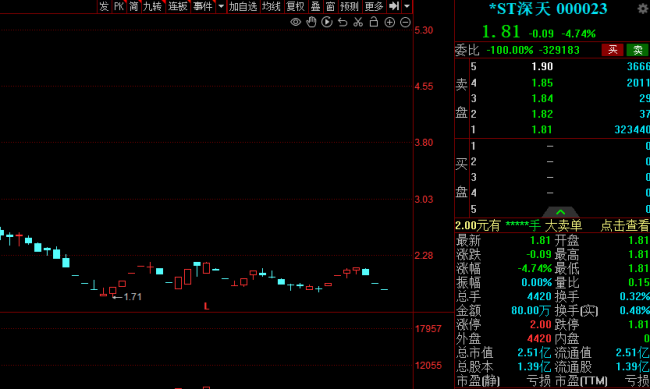Select the scissors cut tool
The width and height of the screenshot is (650, 389).
coord(358,22)
